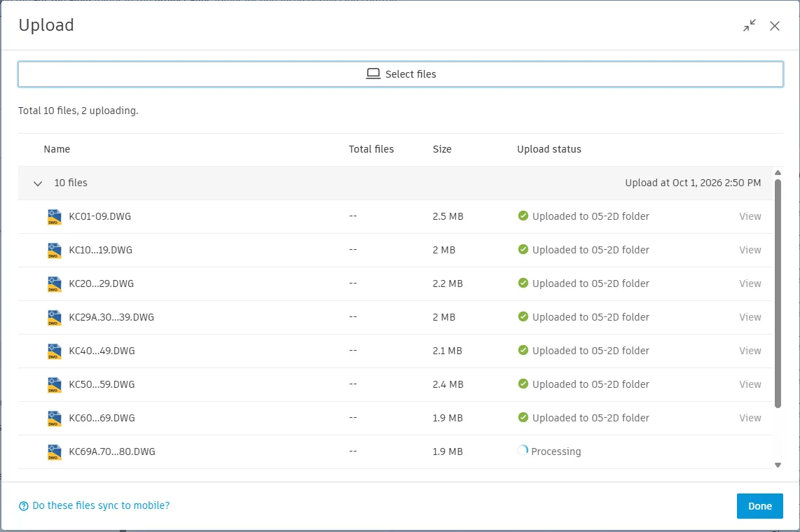Close the Upload dialog
The height and width of the screenshot is (532, 800).
775,25
